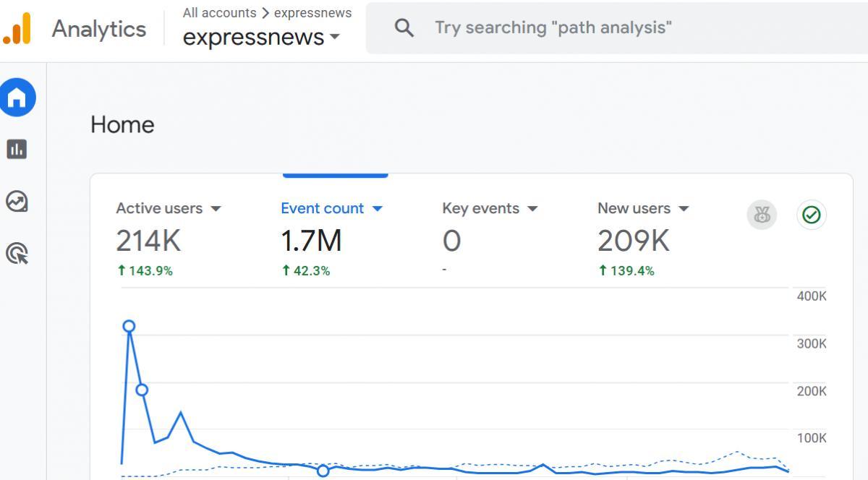The width and height of the screenshot is (868, 480).
Task: Select the Active users 214K metric tab
Action: (148, 241)
